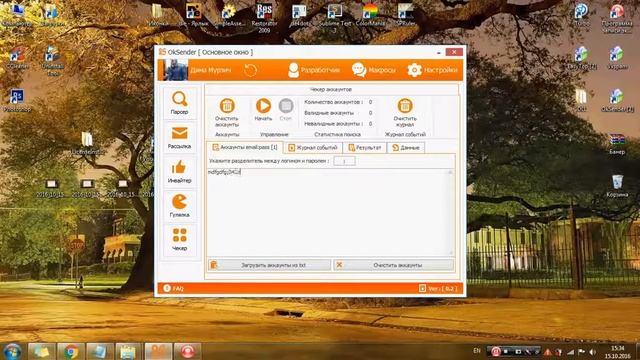Switch to Данные tab
This screenshot has width=640, height=360.
coord(406,147)
